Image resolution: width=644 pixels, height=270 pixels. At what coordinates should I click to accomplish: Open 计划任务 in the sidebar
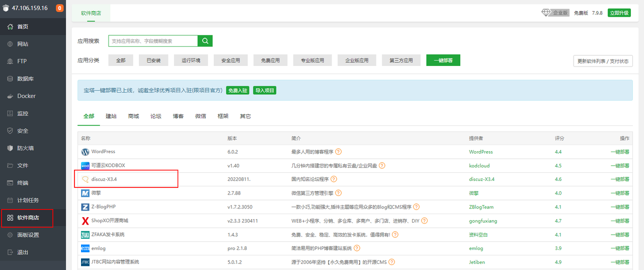coord(33,200)
